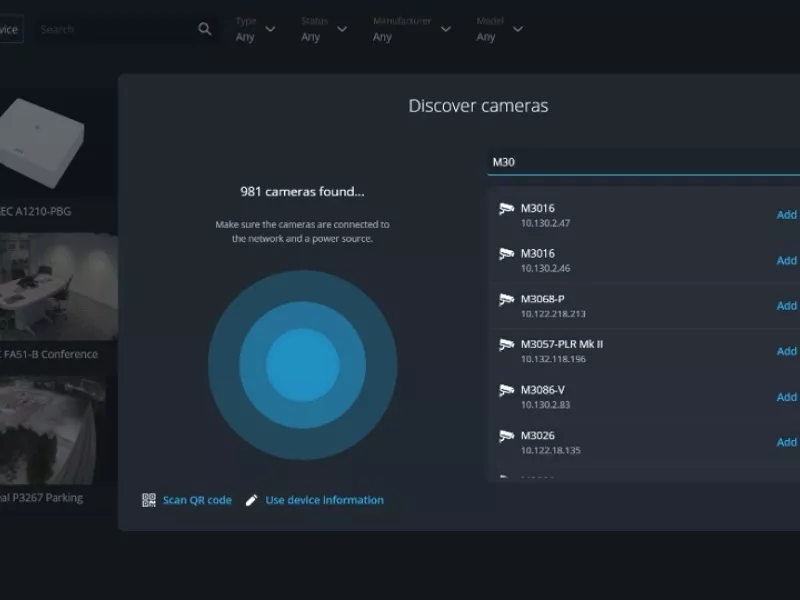Add the M3068-P camera
The image size is (800, 600).
785,305
